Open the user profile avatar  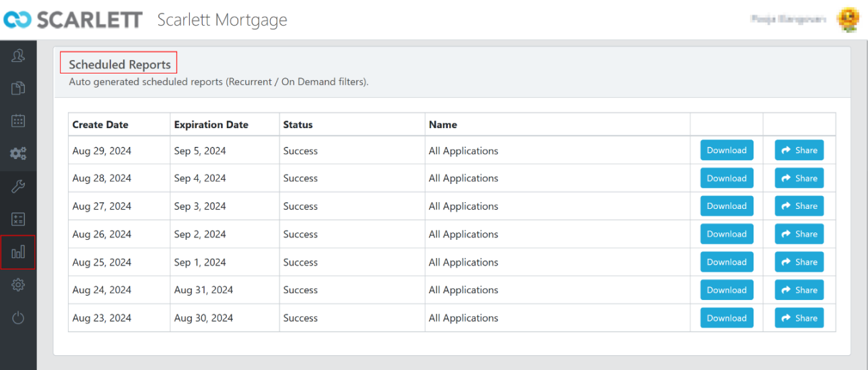click(848, 20)
